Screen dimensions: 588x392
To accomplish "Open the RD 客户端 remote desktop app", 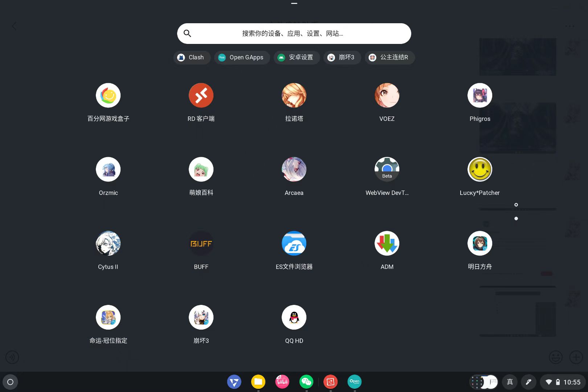I will (x=201, y=95).
